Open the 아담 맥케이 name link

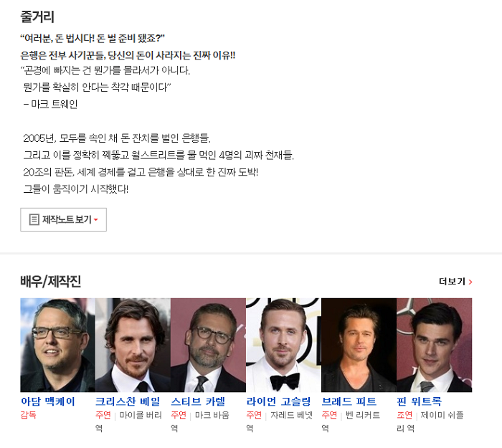[48, 401]
